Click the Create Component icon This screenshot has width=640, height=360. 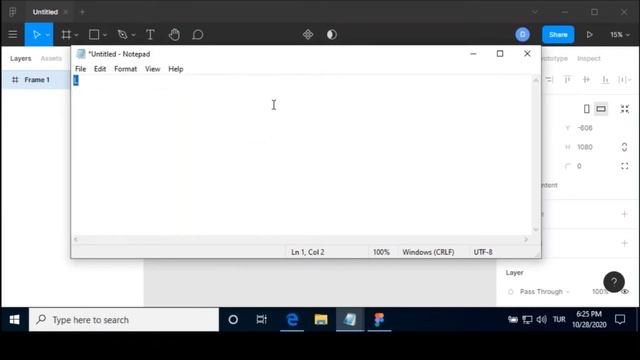308,35
